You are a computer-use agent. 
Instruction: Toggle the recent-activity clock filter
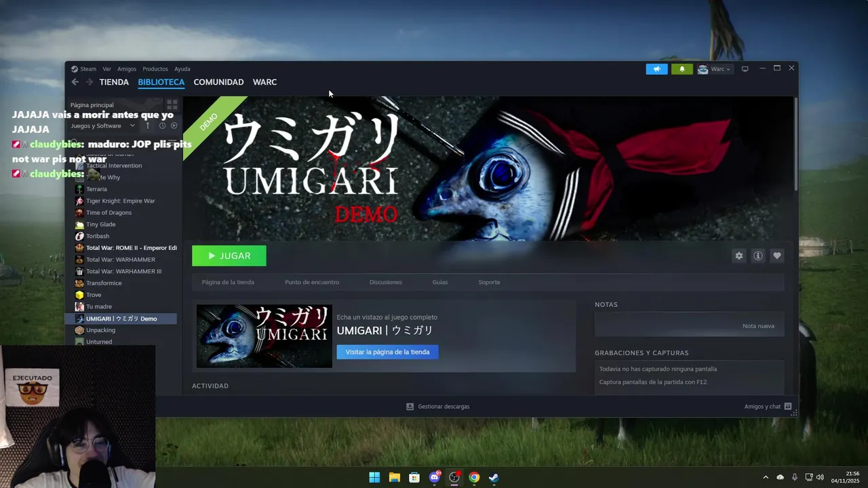162,125
